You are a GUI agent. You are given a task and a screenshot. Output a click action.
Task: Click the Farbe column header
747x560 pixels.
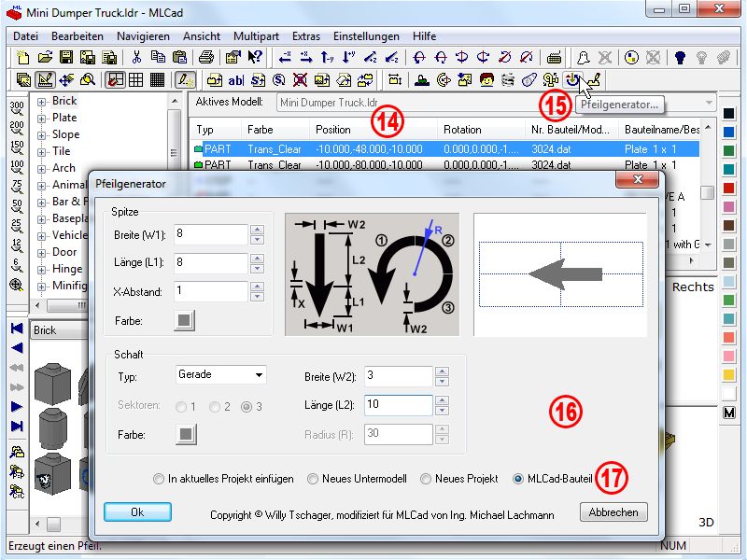point(275,130)
